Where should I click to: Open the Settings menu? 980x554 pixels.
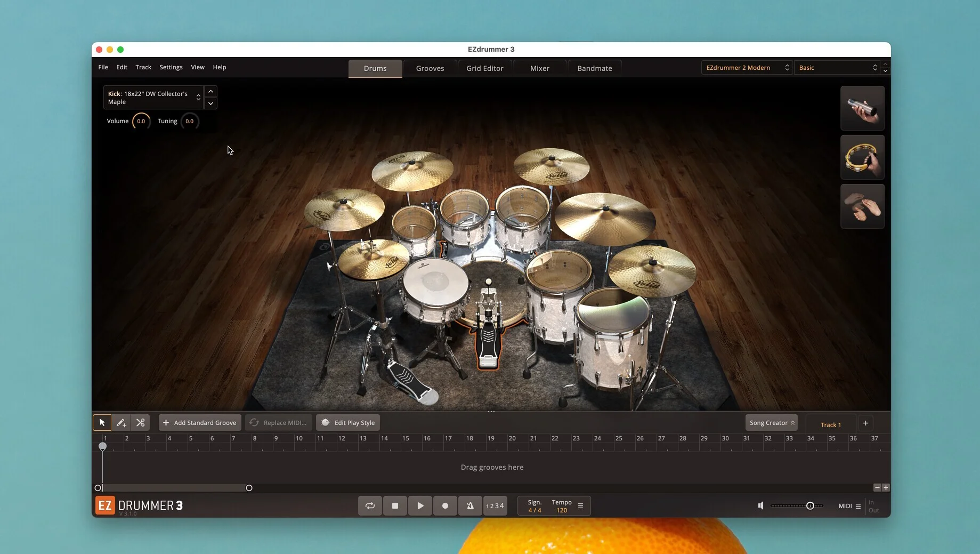click(171, 67)
